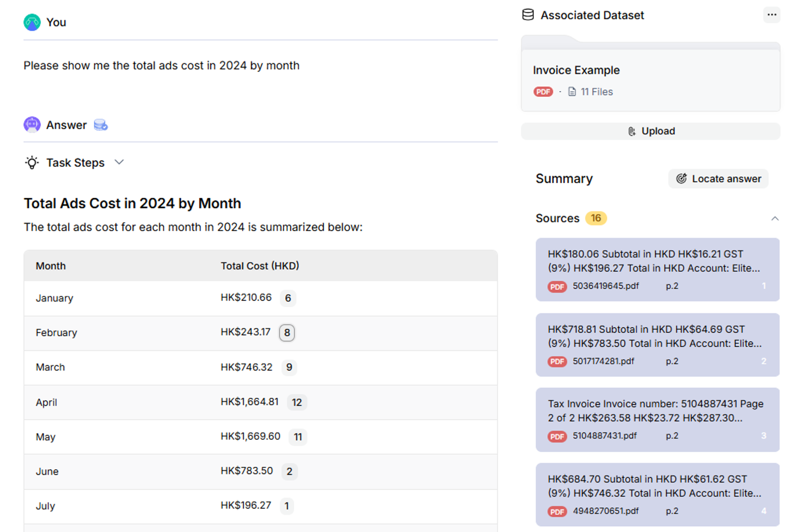Screen dimensions: 794x532
Task: Click the PDF icon of 5036419645.pdf
Action: (557, 286)
